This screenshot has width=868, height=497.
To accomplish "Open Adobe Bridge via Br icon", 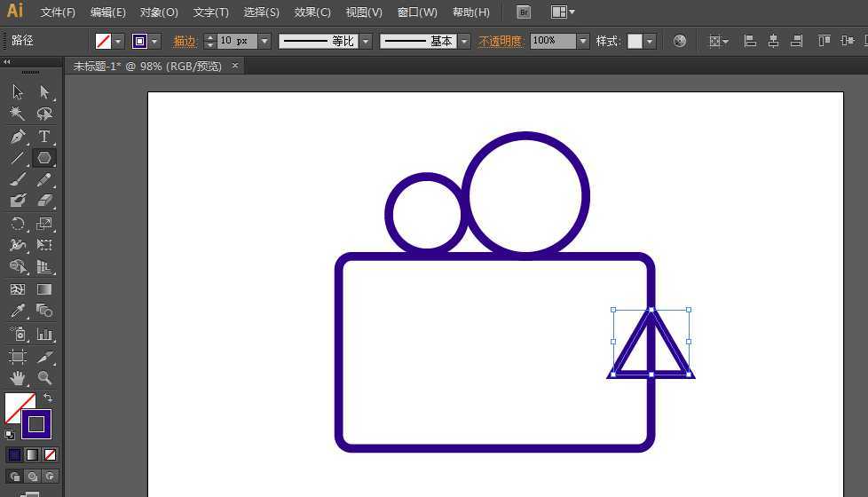I will point(523,12).
